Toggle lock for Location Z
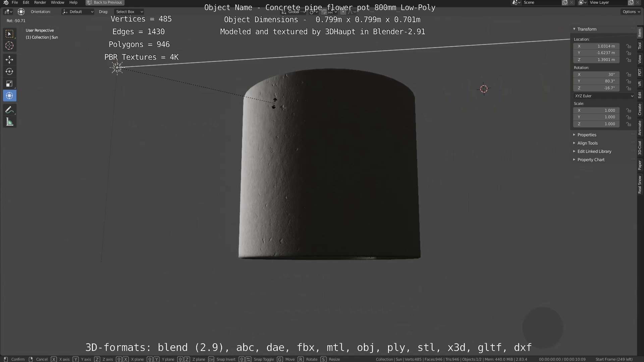This screenshot has width=644, height=362. point(629,60)
